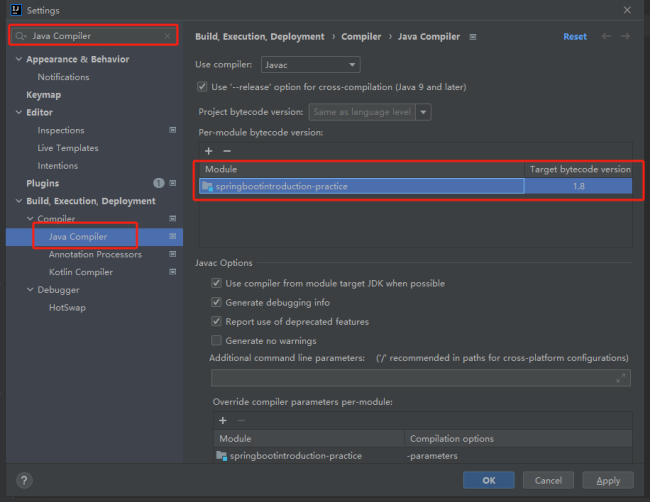The width and height of the screenshot is (650, 502).
Task: Click the 1.8 target bytecode version cell
Action: (x=579, y=186)
